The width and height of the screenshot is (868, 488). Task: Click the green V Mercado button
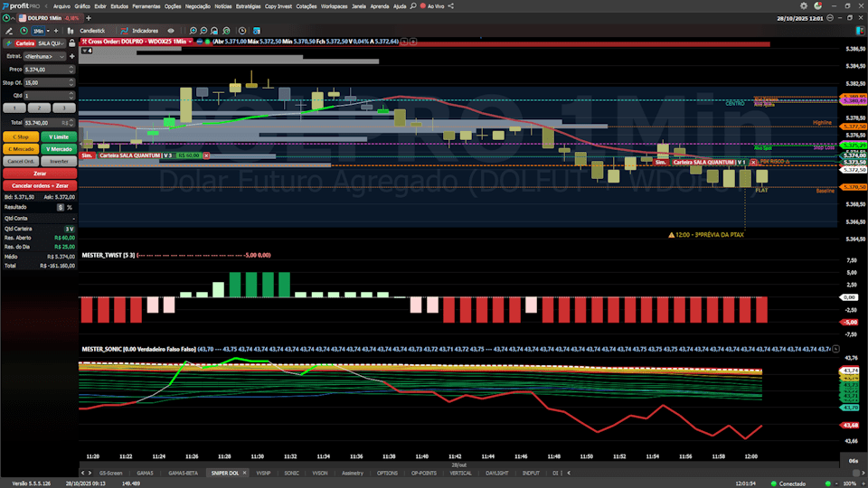click(x=59, y=148)
